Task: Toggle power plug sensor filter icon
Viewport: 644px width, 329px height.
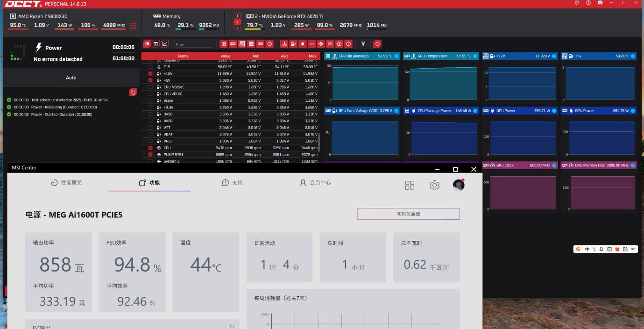Action: click(302, 44)
